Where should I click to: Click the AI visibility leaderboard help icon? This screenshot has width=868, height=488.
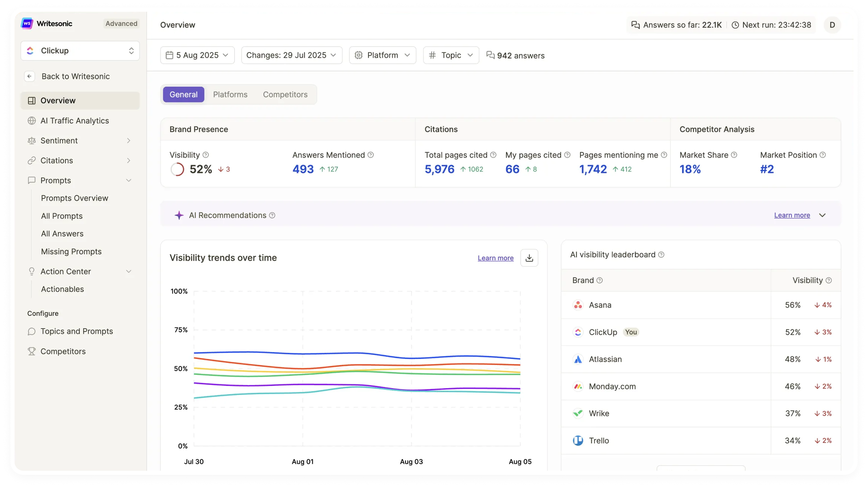tap(661, 254)
